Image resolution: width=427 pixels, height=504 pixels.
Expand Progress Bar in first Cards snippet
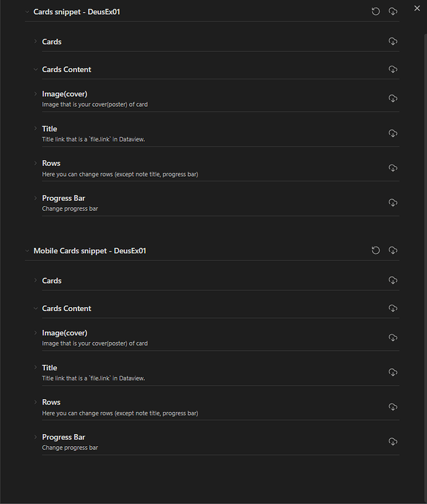click(36, 198)
